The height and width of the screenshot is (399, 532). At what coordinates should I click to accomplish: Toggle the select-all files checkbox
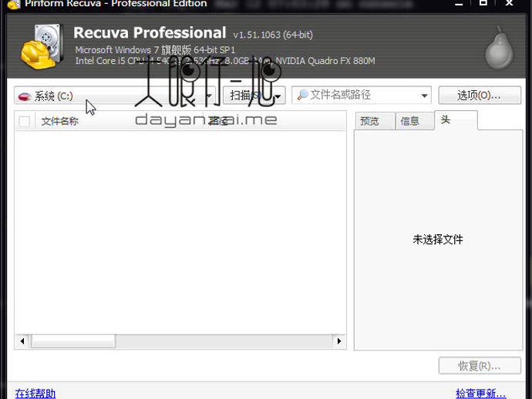(24, 121)
